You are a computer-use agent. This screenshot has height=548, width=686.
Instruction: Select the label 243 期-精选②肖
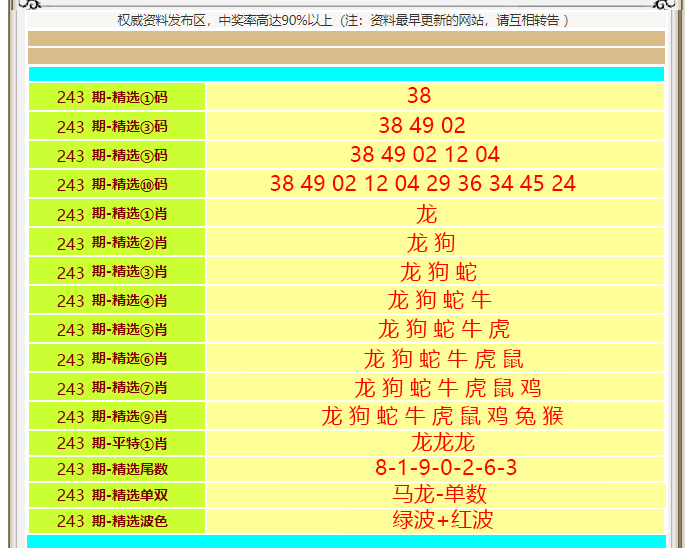coord(112,242)
